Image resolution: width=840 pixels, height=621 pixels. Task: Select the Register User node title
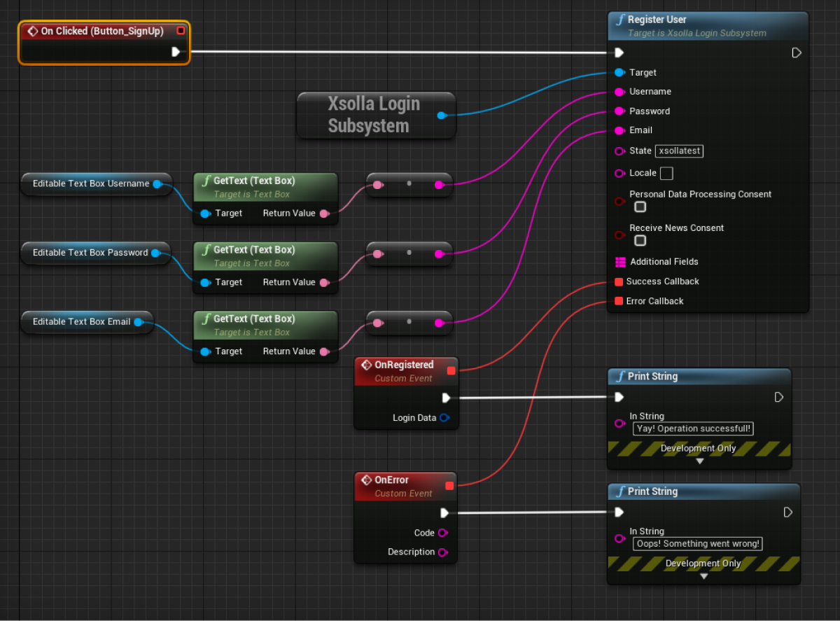[x=657, y=20]
